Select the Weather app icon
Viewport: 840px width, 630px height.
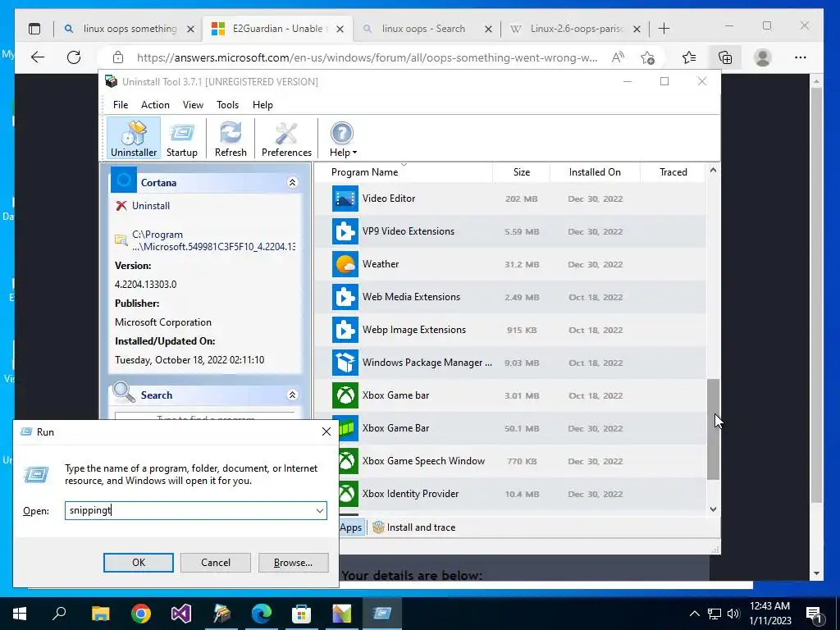(x=345, y=264)
